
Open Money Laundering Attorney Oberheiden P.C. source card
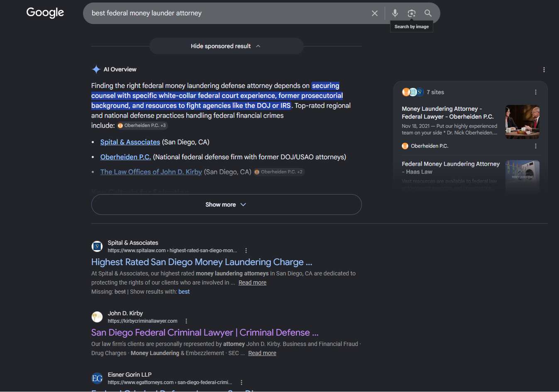(x=448, y=113)
